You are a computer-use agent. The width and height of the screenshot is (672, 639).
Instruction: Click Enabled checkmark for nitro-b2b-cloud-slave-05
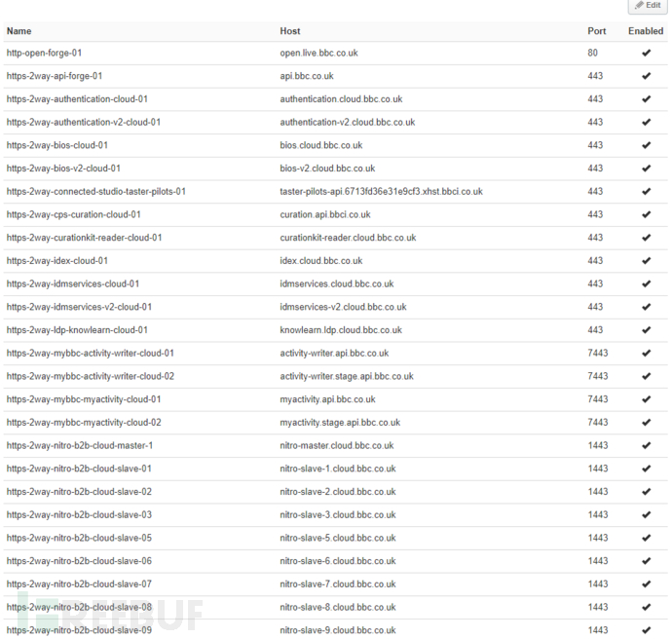[x=647, y=538]
